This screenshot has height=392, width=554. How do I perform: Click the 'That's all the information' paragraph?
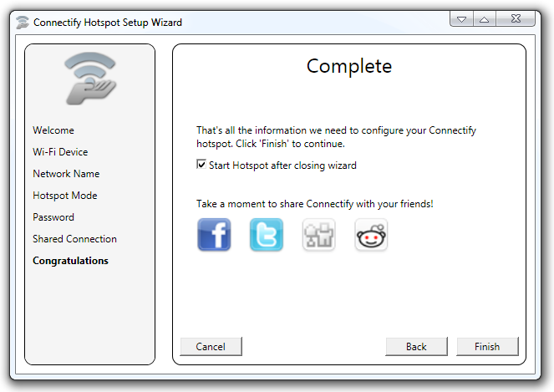click(337, 137)
